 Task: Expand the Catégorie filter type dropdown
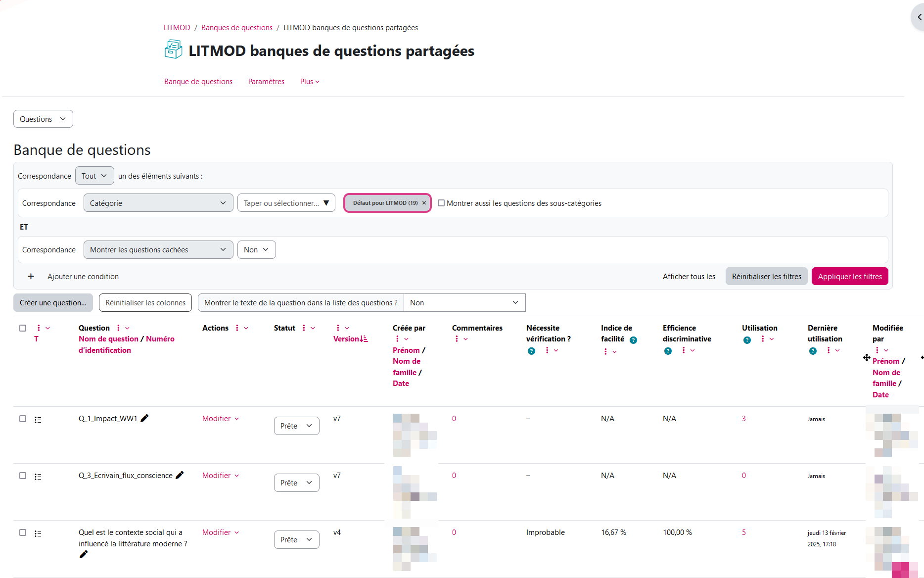tap(158, 203)
